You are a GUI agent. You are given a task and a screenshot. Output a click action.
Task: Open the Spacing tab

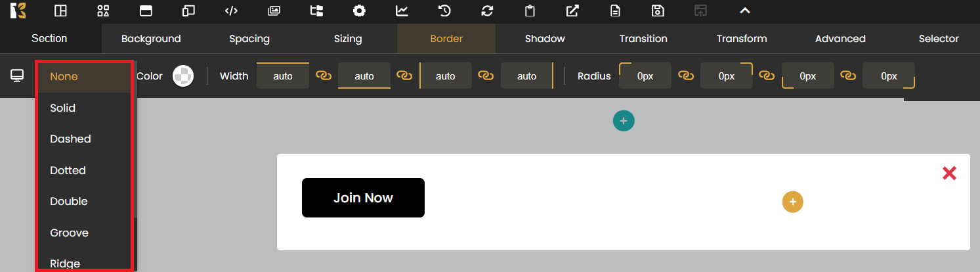[249, 39]
